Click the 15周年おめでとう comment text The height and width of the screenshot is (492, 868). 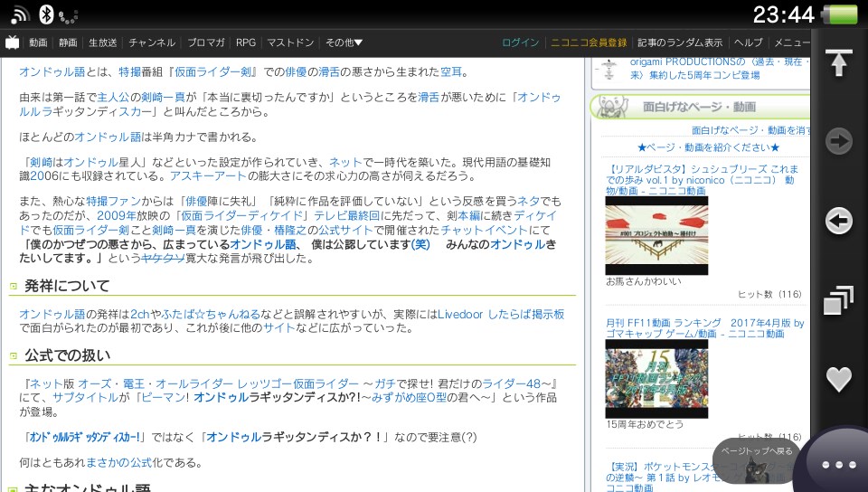[x=645, y=424]
